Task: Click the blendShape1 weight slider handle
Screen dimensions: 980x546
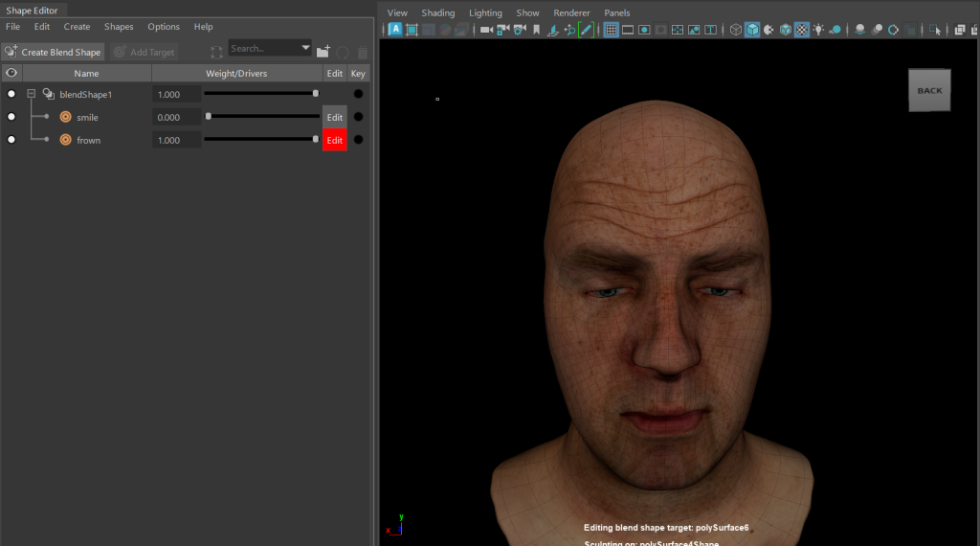Action: (x=316, y=93)
